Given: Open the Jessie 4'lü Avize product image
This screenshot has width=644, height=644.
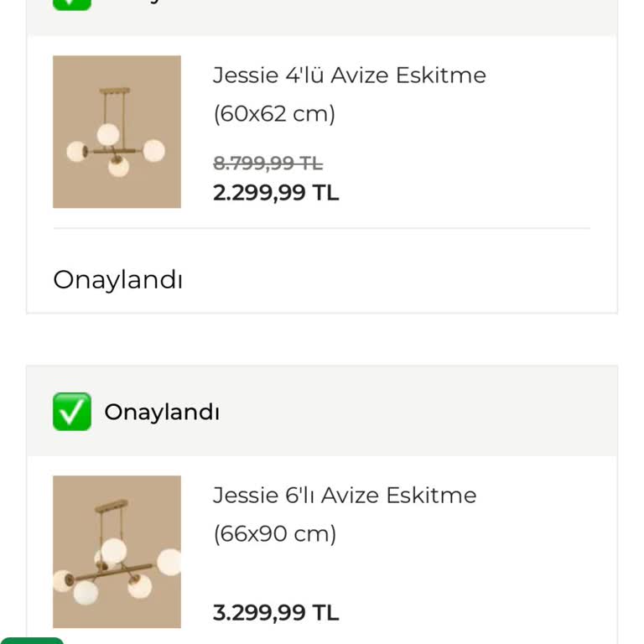Looking at the screenshot, I should click(x=117, y=132).
